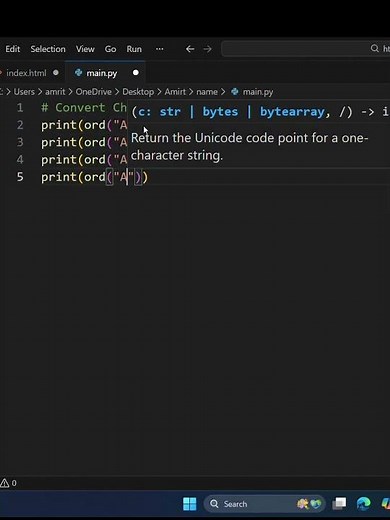Click the command center search box
390x520 pixels.
(x=305, y=49)
